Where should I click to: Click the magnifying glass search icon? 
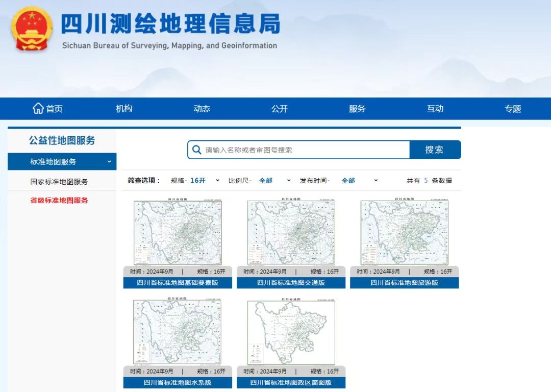point(197,149)
